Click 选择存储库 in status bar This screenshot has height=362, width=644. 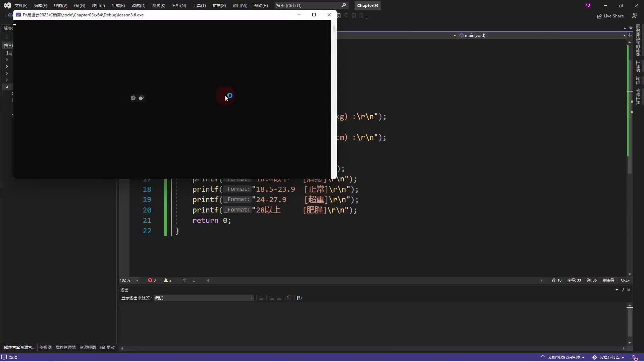tap(608, 357)
